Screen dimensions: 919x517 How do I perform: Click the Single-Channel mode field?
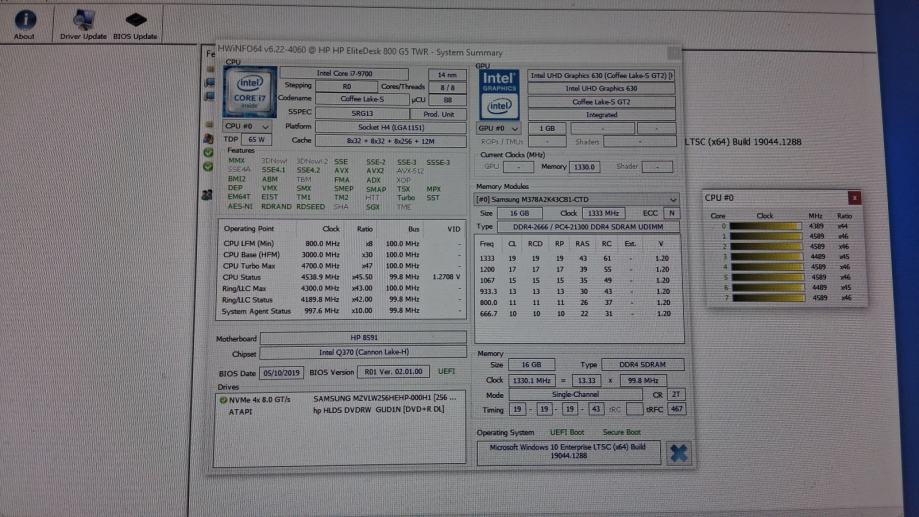[x=575, y=395]
